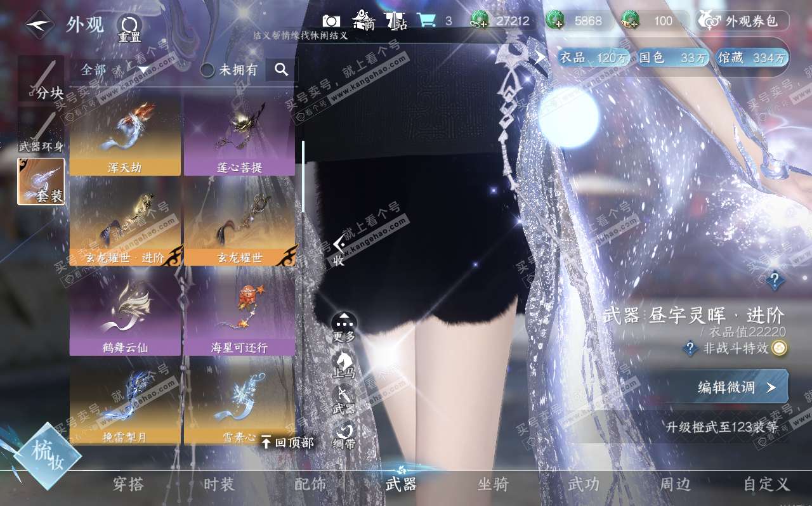Screen dimensions: 812x506
Task: Switch to the 穿搭 tab
Action: [128, 484]
